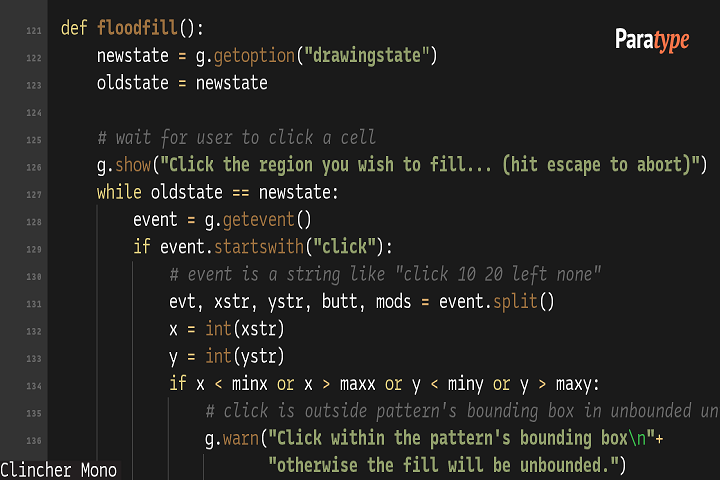Screen dimensions: 720x480
Task: Select line number 121 in the gutter
Action: click(33, 31)
